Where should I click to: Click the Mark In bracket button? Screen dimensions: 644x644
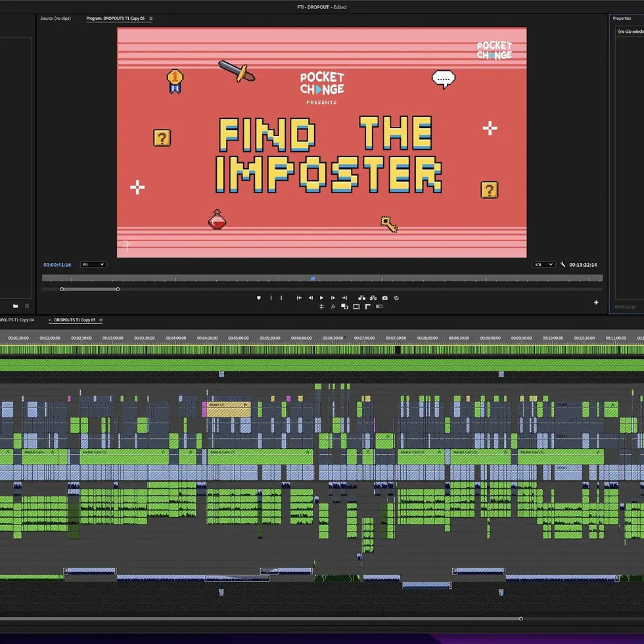click(271, 298)
